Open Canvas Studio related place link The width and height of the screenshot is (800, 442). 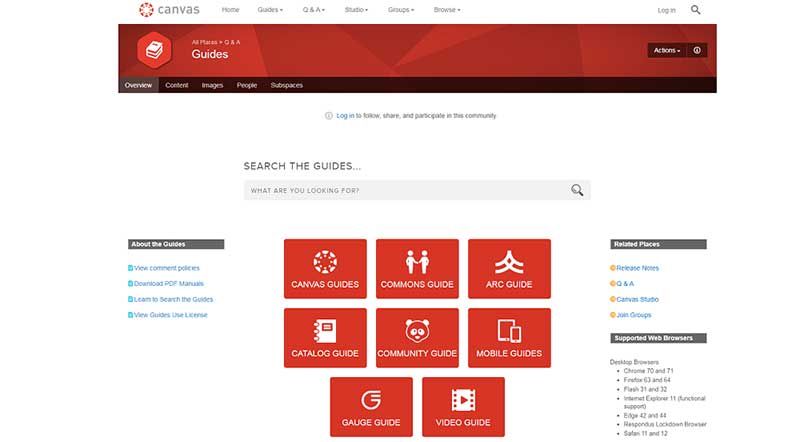click(x=638, y=300)
